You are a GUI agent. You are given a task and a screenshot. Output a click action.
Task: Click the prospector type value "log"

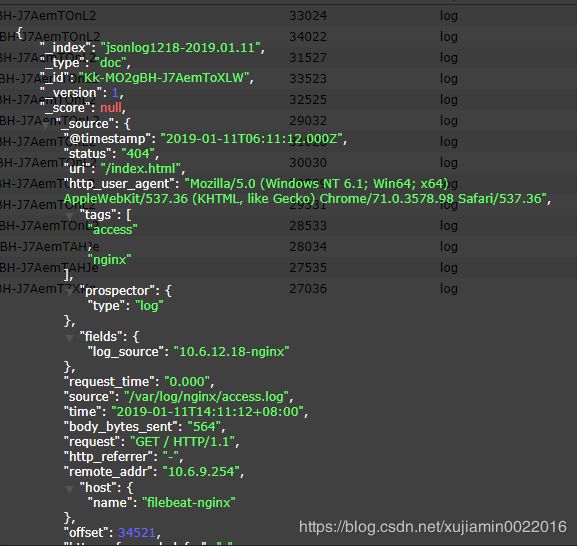click(x=149, y=306)
